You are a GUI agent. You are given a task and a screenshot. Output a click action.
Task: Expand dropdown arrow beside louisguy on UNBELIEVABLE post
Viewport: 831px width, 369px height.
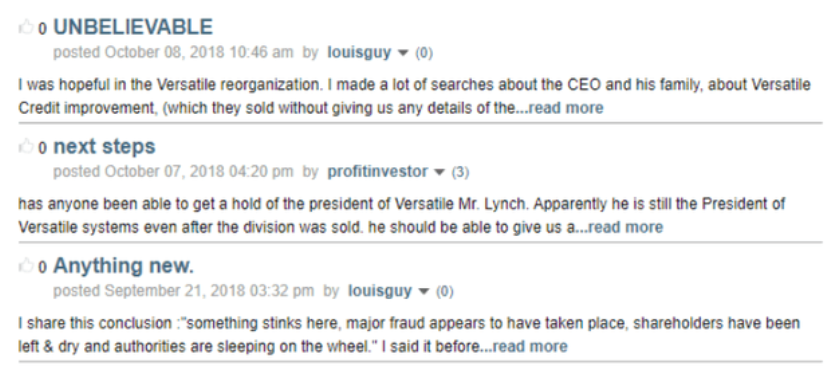tap(403, 53)
